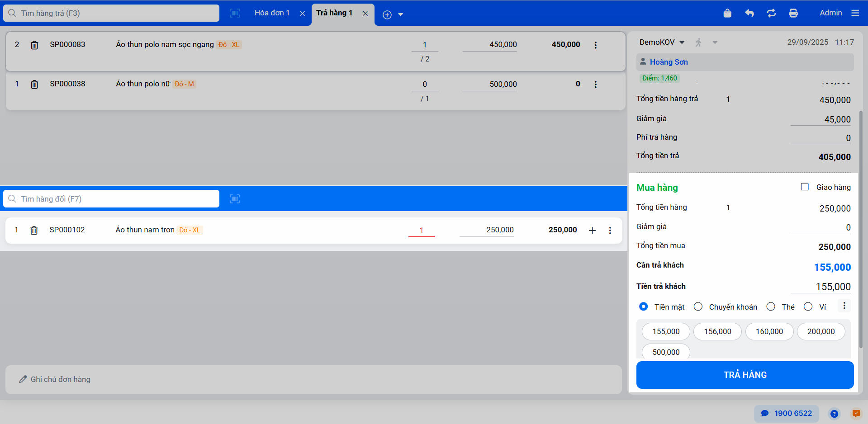Edit unit price 500,000 of SP000038
868x424 pixels.
click(x=490, y=84)
